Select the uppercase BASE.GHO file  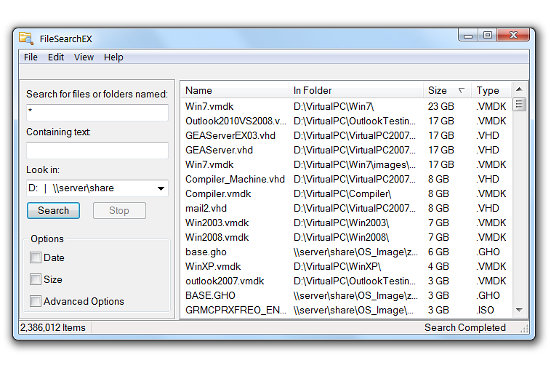(x=346, y=296)
